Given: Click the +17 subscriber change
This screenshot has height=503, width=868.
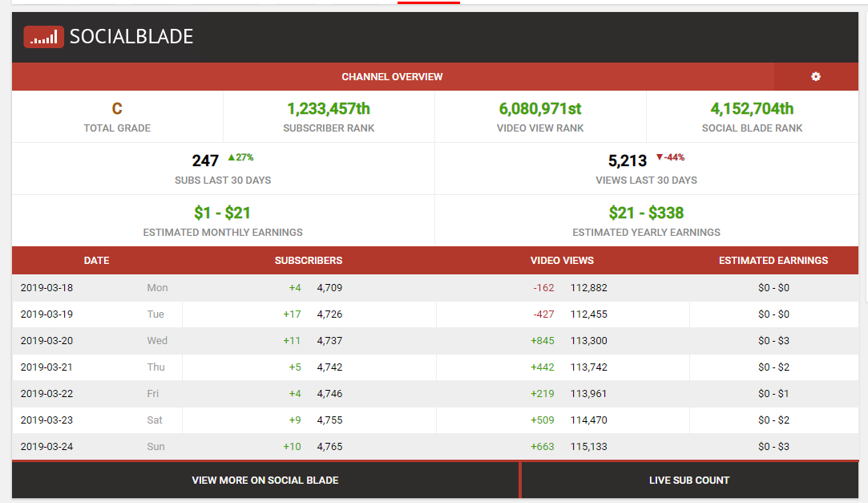Looking at the screenshot, I should [x=292, y=314].
